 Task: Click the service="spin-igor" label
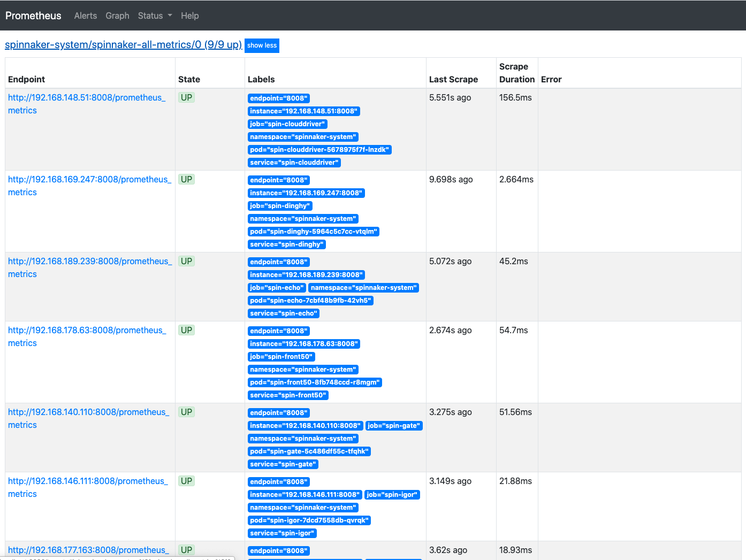coord(282,533)
